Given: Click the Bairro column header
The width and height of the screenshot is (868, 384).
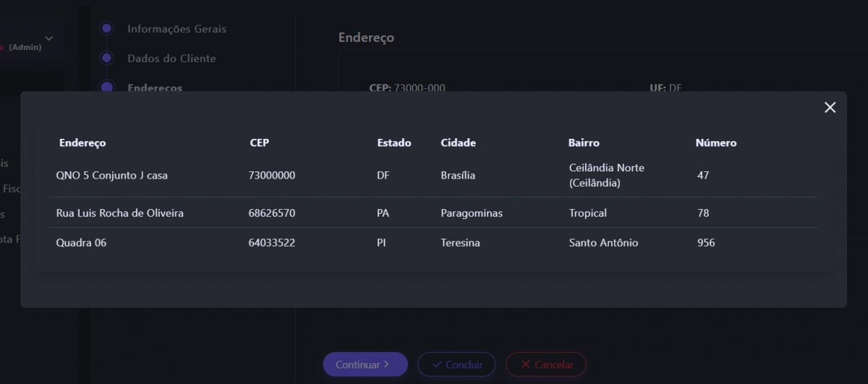Looking at the screenshot, I should point(584,143).
